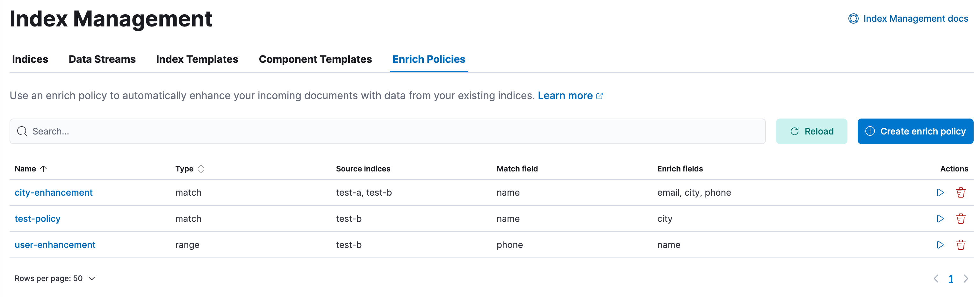Image resolution: width=980 pixels, height=297 pixels.
Task: Click the Create enrich policy button
Action: 915,131
